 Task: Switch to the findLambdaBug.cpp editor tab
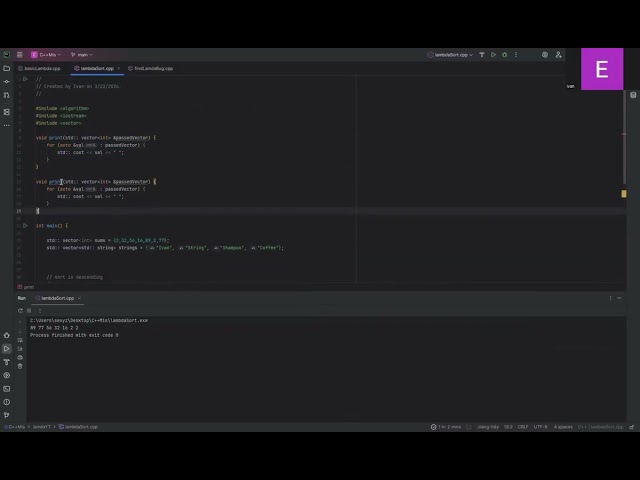151,69
